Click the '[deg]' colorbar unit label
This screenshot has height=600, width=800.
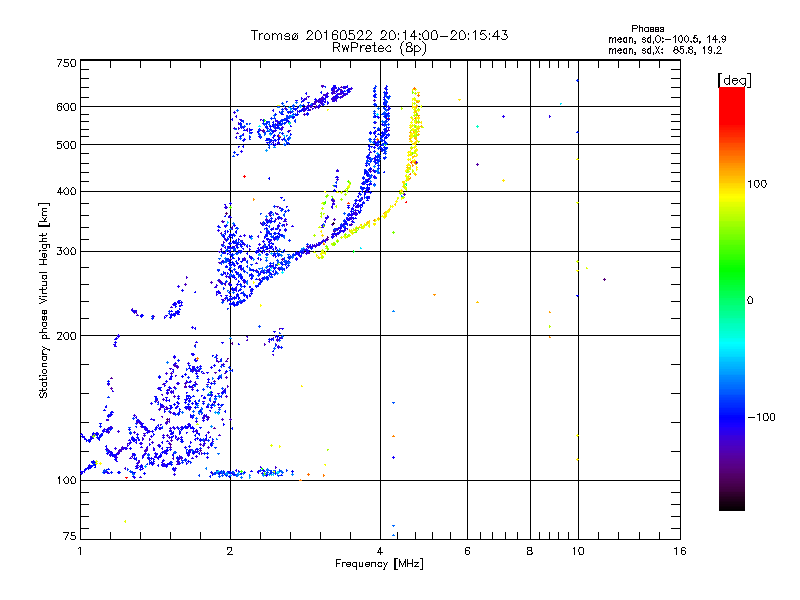click(x=734, y=80)
